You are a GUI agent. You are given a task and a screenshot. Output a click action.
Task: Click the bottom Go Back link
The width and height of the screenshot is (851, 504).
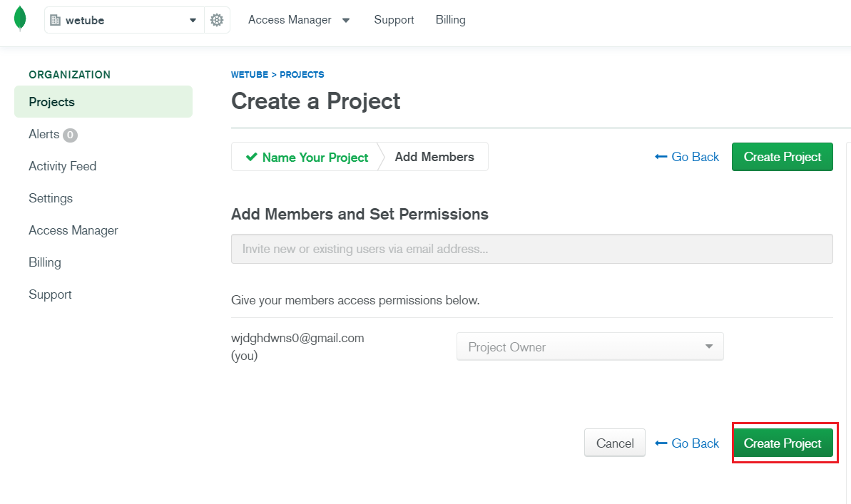[687, 443]
